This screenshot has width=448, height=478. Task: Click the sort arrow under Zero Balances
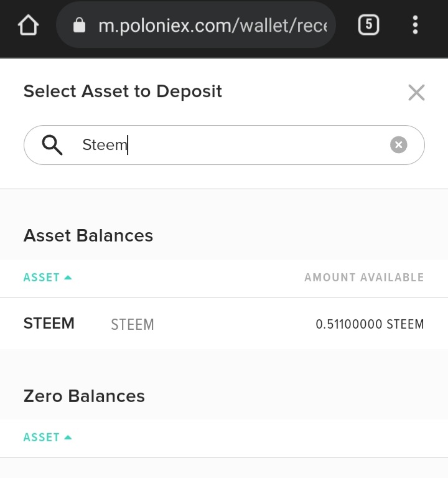(68, 438)
